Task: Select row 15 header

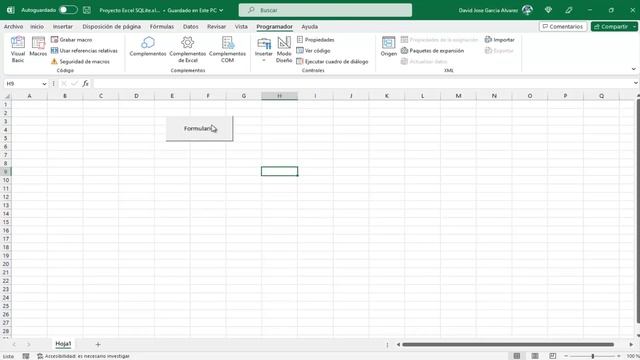Action: point(6,222)
